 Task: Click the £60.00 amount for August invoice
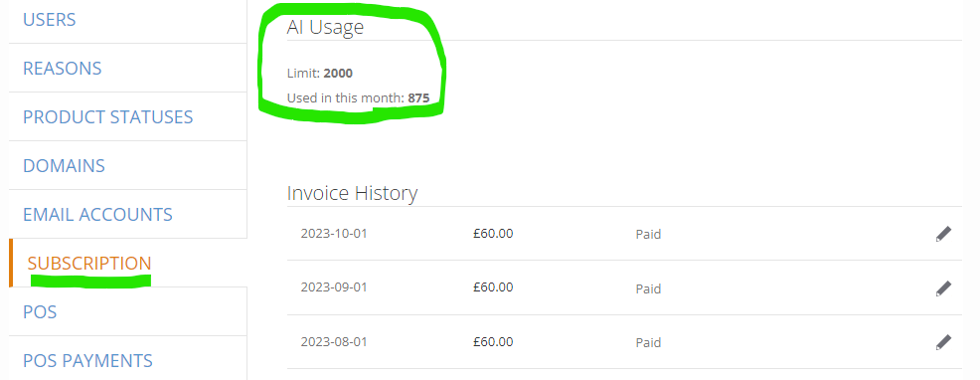coord(493,342)
